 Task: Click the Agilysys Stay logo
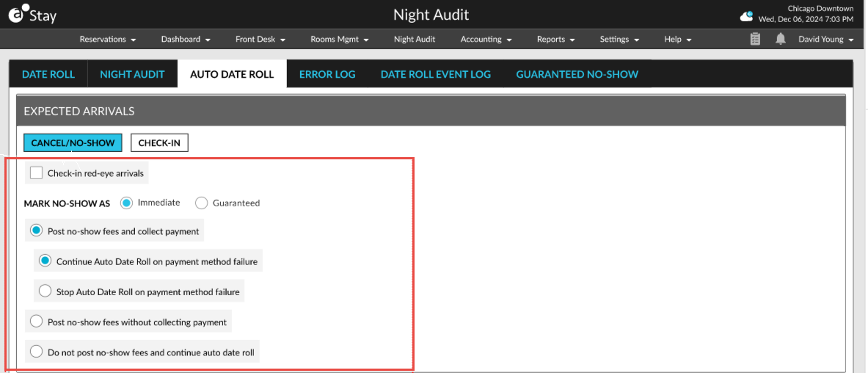coord(32,15)
